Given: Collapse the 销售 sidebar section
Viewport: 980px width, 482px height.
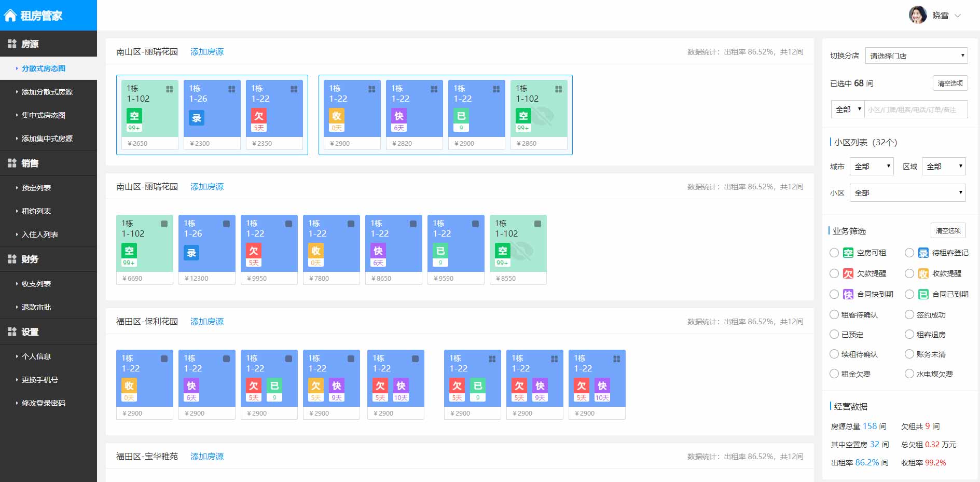Looking at the screenshot, I should coord(48,163).
